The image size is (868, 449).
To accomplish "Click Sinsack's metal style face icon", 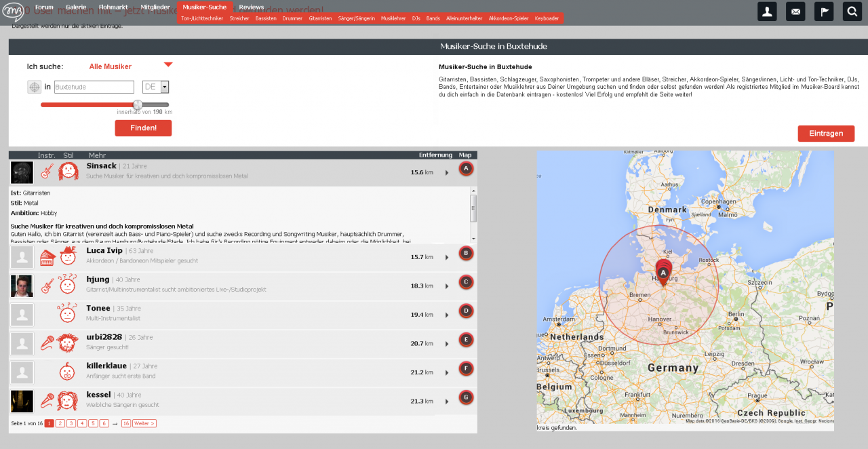I will click(x=68, y=171).
